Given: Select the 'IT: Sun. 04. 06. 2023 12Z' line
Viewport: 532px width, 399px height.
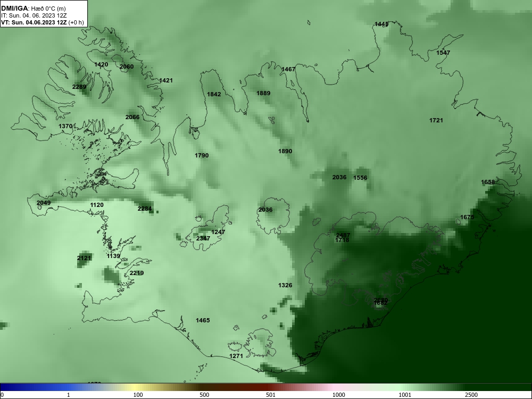Looking at the screenshot, I should point(34,15).
